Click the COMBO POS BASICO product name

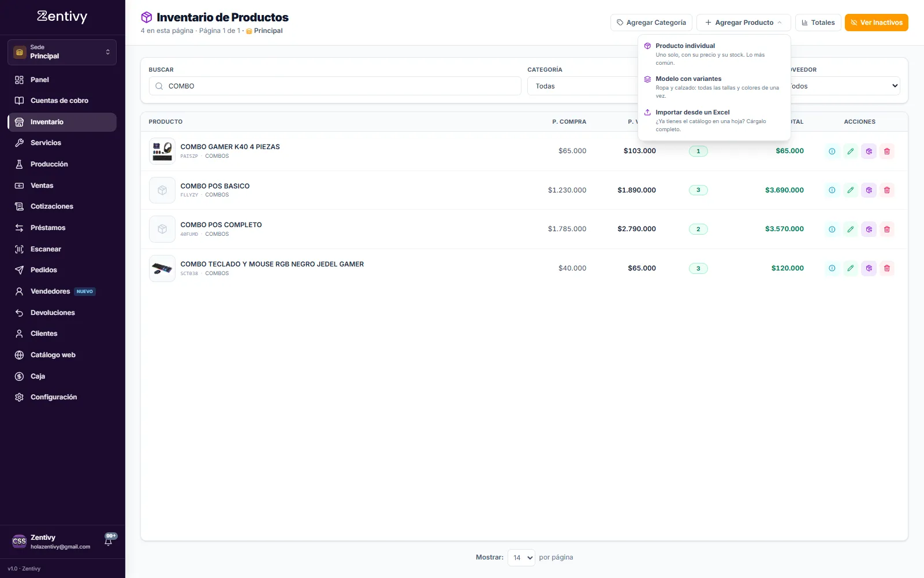[215, 186]
